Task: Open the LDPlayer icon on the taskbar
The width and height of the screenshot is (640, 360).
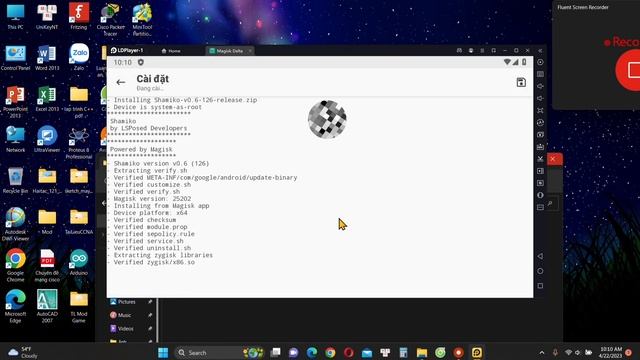Action: pos(477,353)
